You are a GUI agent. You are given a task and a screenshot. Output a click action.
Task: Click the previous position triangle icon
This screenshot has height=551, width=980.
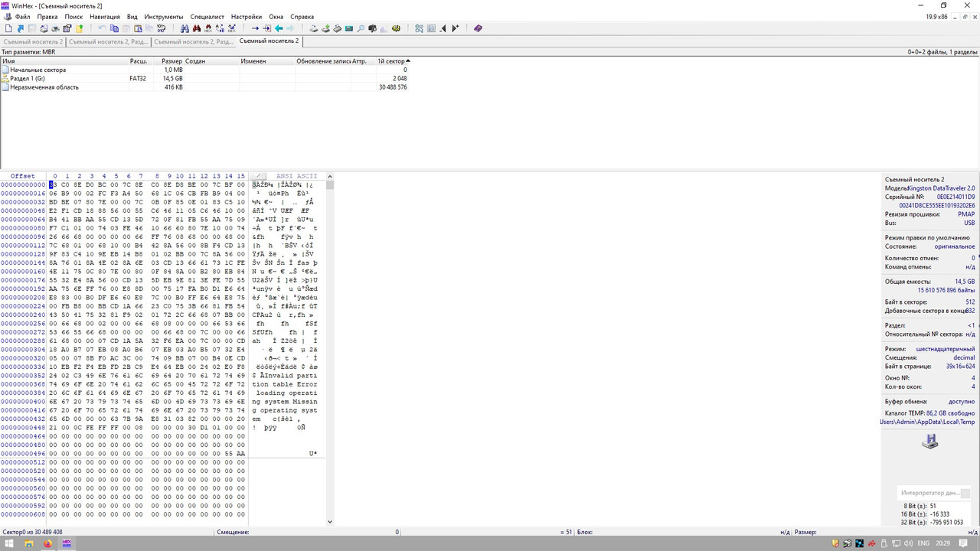pyautogui.click(x=443, y=28)
